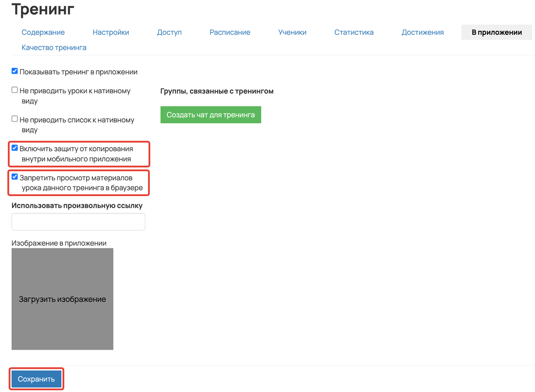
Task: Click the Изображение в приложении label
Action: click(59, 243)
